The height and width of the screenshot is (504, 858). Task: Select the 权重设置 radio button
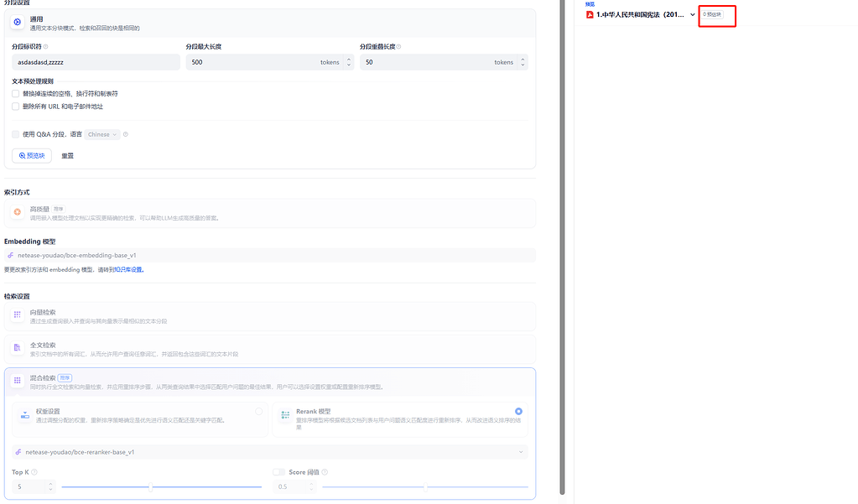pyautogui.click(x=259, y=412)
